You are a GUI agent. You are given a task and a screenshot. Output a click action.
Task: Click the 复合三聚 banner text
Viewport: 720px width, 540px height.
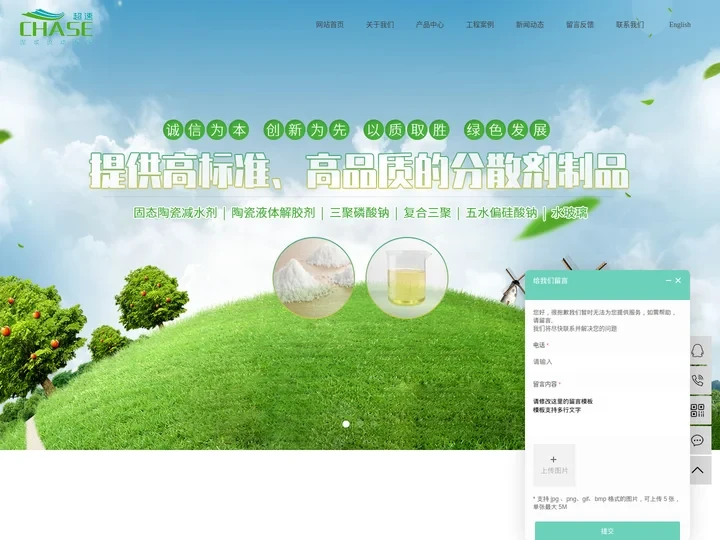pyautogui.click(x=428, y=213)
